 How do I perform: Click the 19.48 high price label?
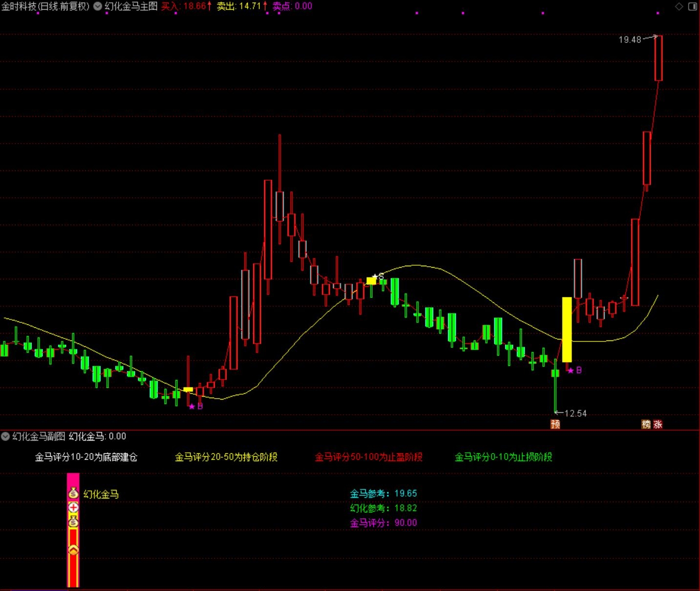tap(630, 40)
